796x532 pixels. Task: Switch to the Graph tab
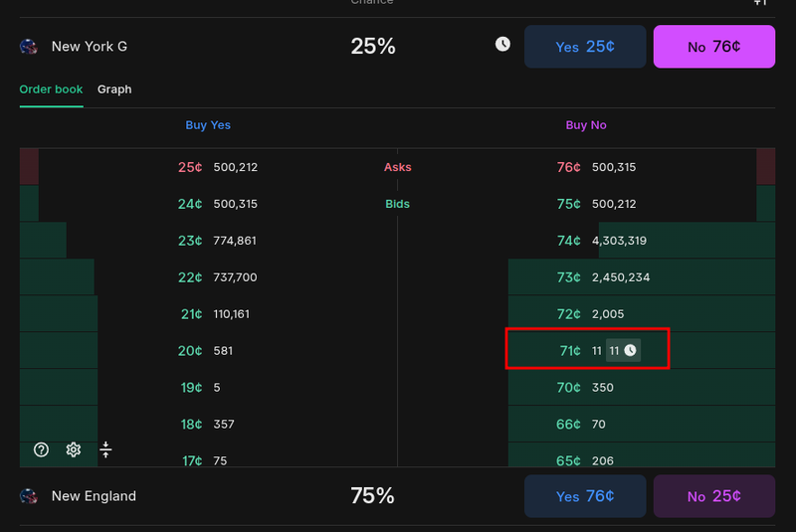[x=114, y=89]
